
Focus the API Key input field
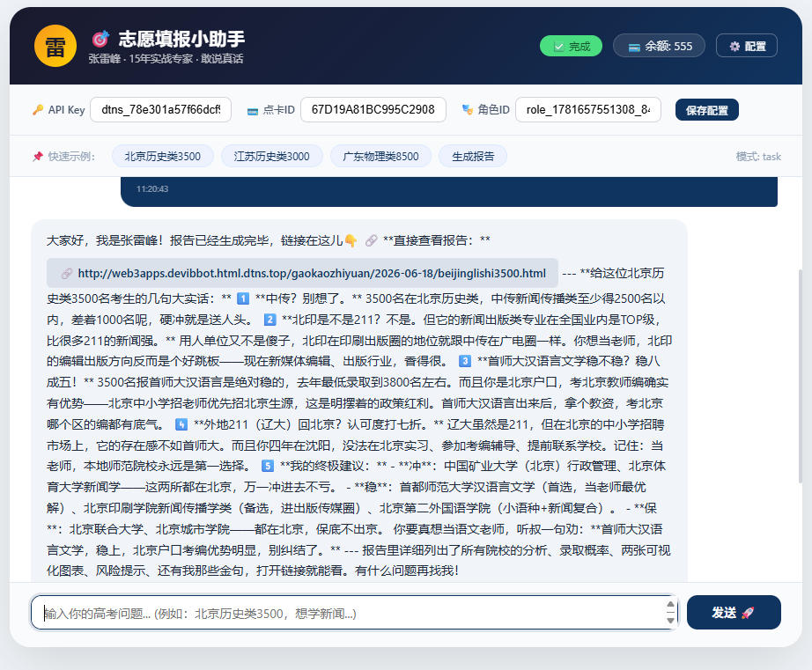[160, 110]
